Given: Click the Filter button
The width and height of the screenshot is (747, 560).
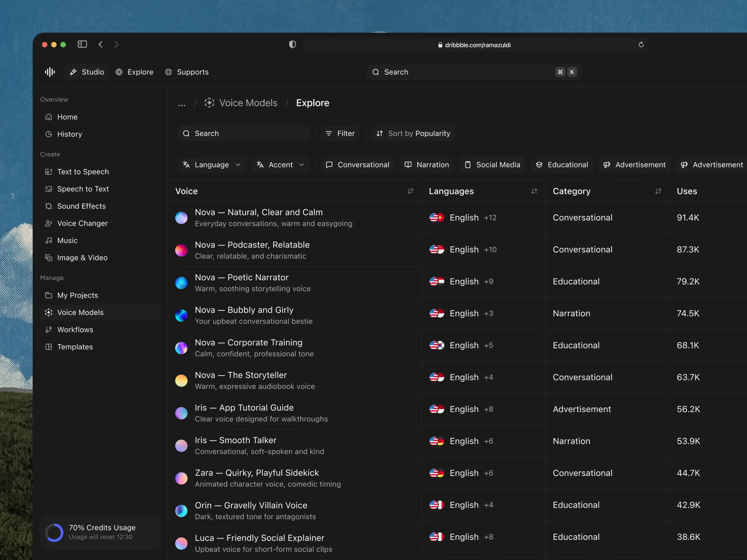Looking at the screenshot, I should (x=340, y=133).
